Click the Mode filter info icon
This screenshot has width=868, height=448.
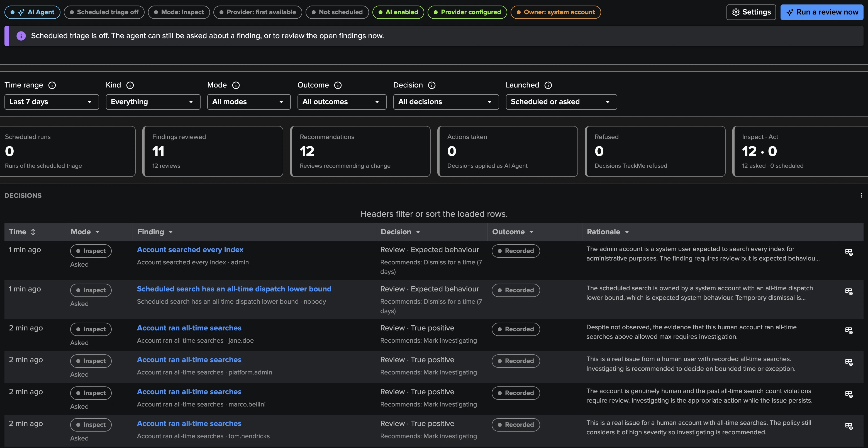coord(236,85)
